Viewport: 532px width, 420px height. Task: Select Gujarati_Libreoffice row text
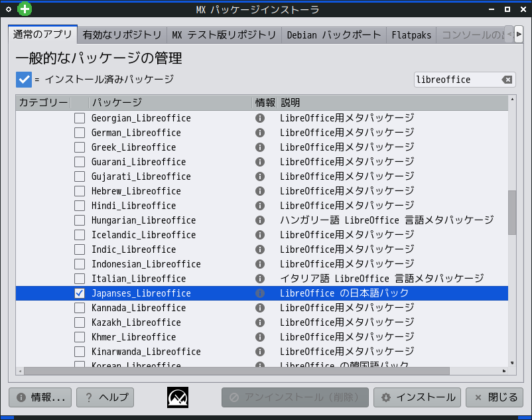tap(141, 176)
